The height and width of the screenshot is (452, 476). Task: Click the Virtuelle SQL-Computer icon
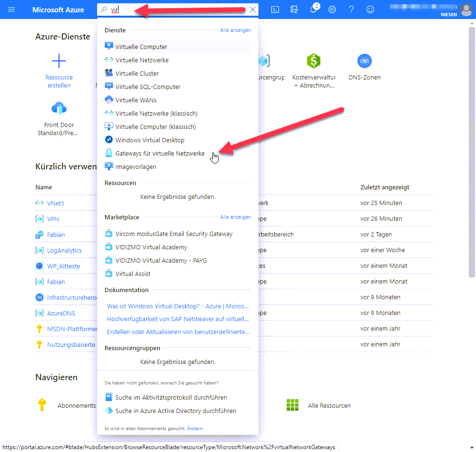coord(109,86)
